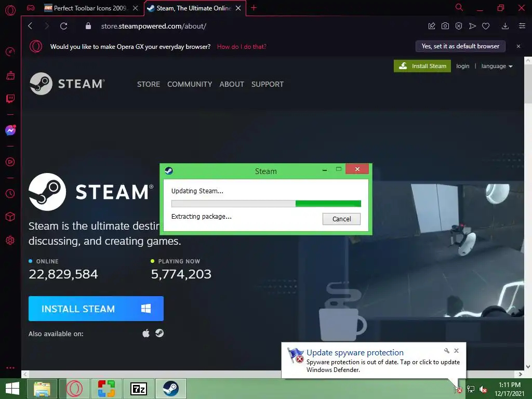This screenshot has height=399, width=532.
Task: Open the Messenger sidebar icon
Action: click(10, 130)
